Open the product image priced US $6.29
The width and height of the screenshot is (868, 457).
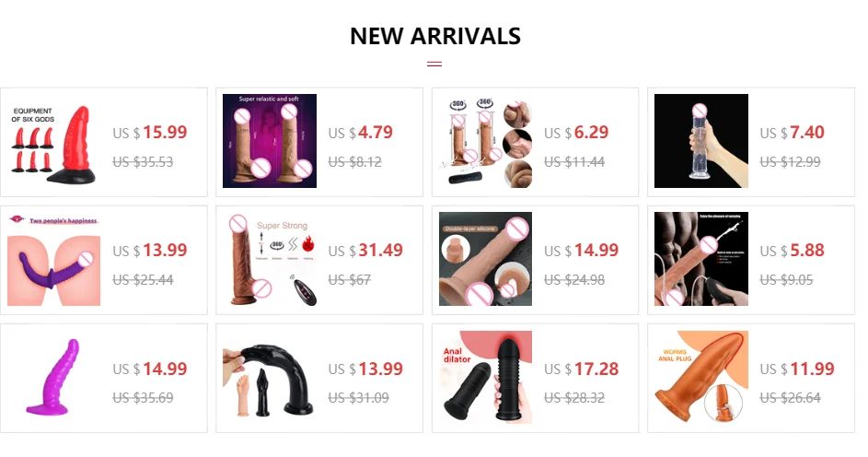[485, 141]
